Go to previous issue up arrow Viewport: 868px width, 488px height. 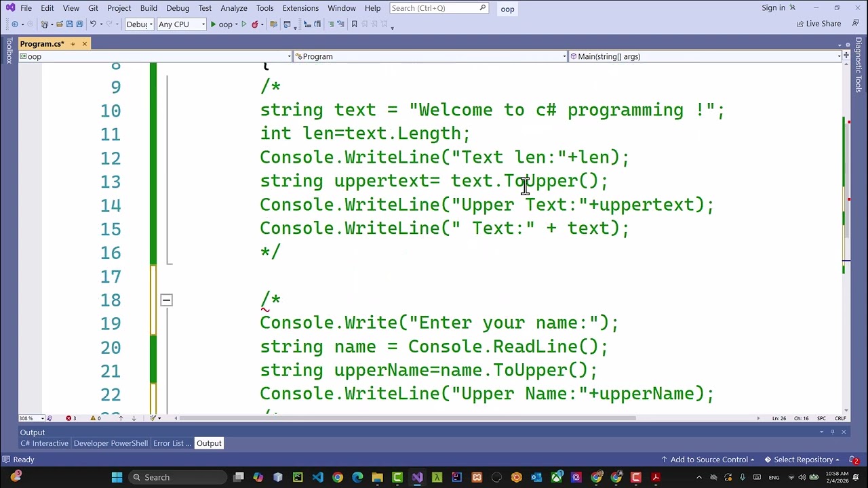point(121,418)
